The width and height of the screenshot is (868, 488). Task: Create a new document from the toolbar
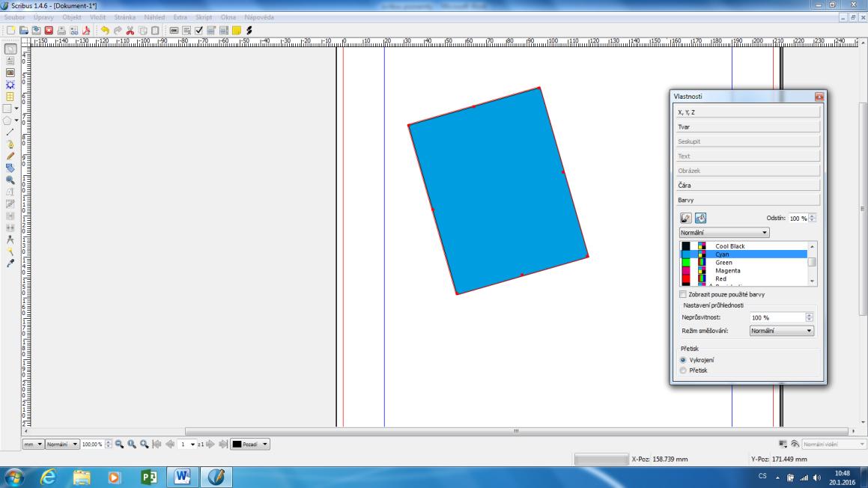(10, 31)
